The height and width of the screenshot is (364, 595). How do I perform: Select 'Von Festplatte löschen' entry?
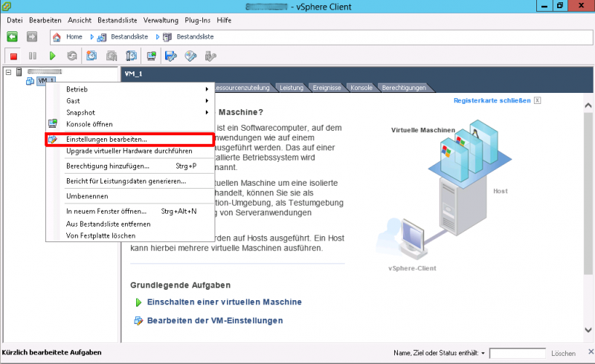(129, 235)
